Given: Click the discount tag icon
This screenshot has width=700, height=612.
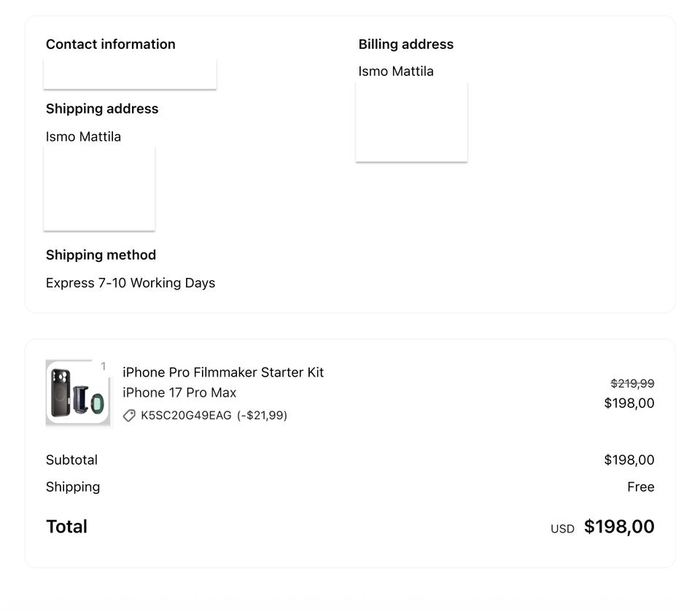Looking at the screenshot, I should tap(129, 416).
